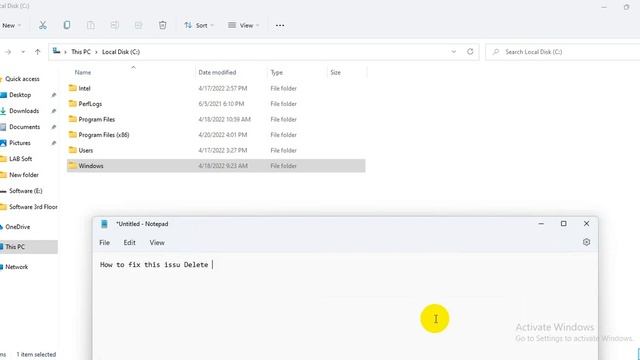Select the Users folder
This screenshot has width=640, height=360.
tap(86, 150)
